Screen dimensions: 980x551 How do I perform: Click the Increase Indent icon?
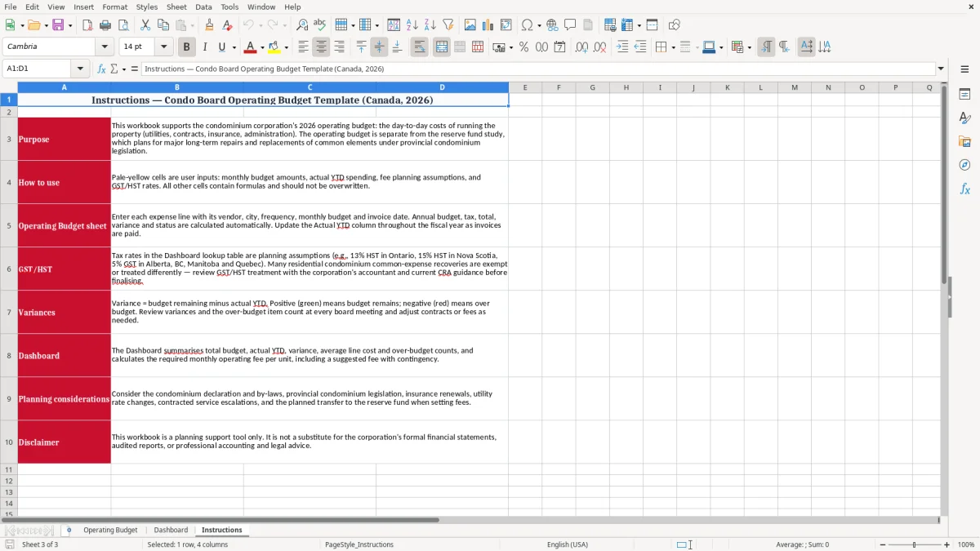622,47
